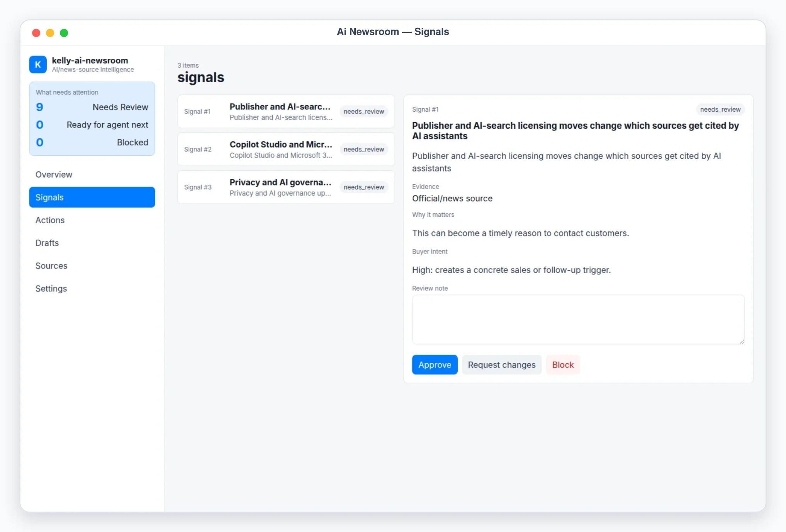Select Signal #2 Copilot Studio card
Viewport: 786px width, 532px height.
(x=286, y=150)
